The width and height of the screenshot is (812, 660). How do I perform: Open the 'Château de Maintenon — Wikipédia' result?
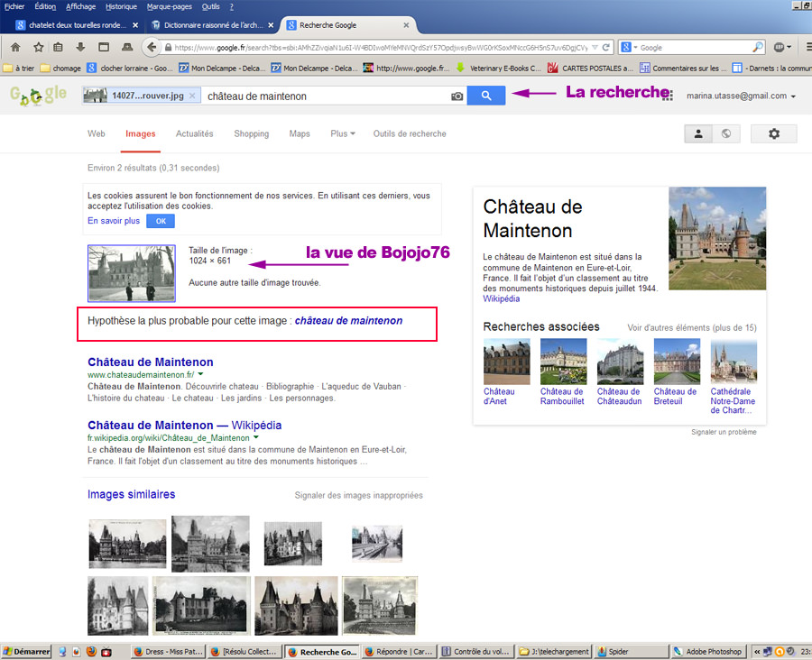(184, 426)
